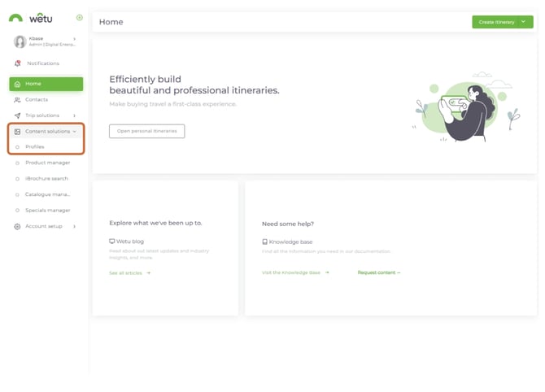
Task: Follow Visit the Knowledge base link
Action: 295,272
